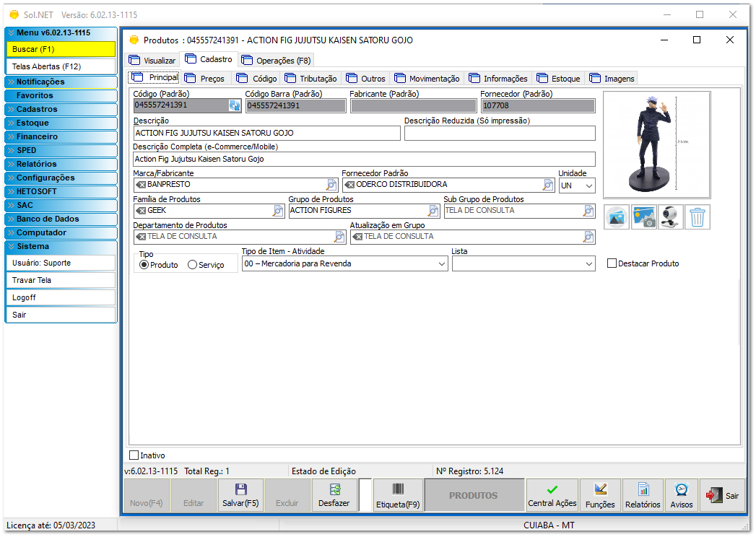Click the copy icon beside Código (Padrão)

233,105
